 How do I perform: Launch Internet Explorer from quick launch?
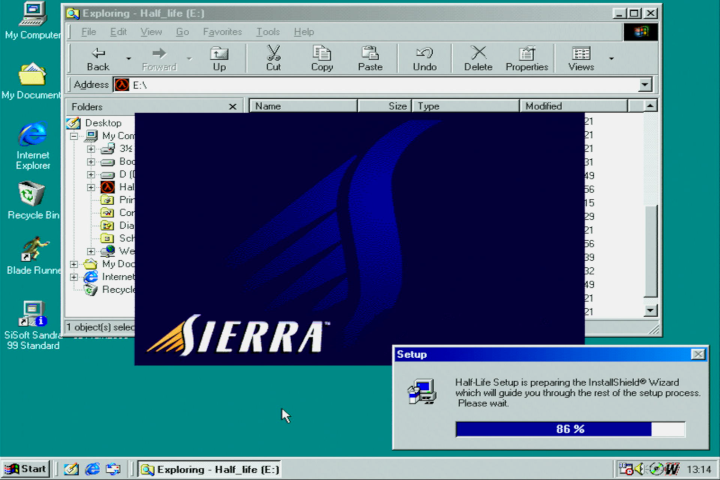[x=92, y=469]
